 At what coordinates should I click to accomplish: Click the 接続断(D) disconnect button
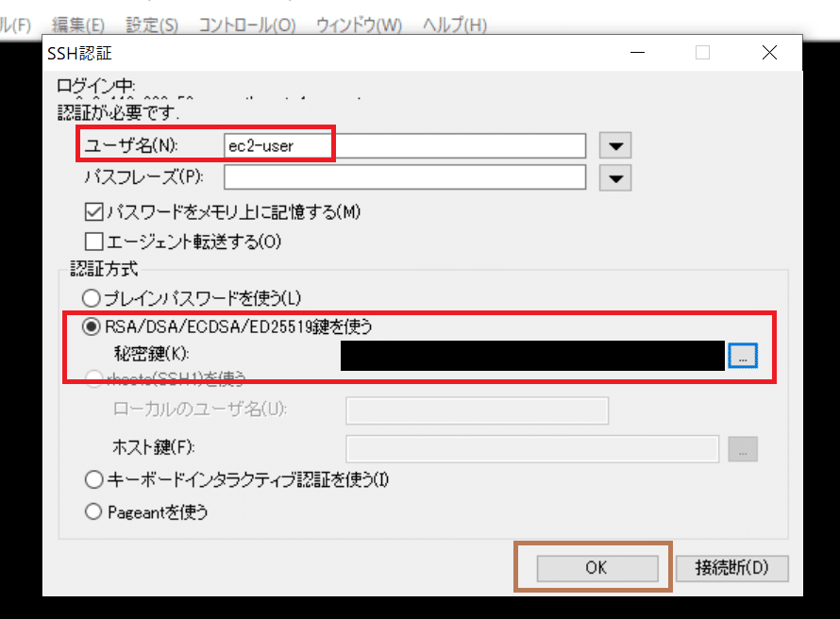[731, 568]
